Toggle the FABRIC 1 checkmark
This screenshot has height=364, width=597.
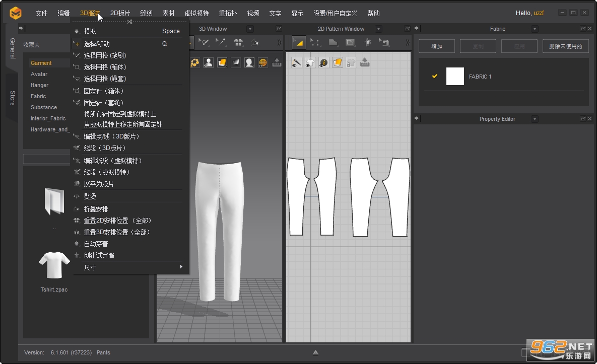[434, 76]
